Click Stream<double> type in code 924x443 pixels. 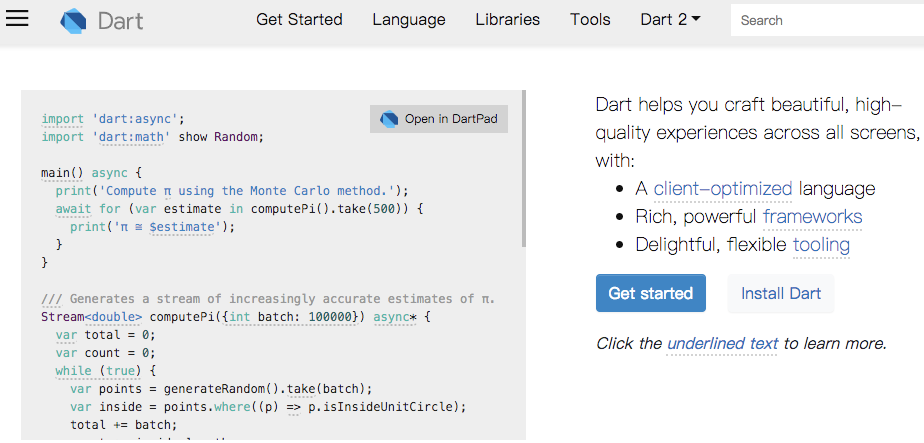pos(91,317)
